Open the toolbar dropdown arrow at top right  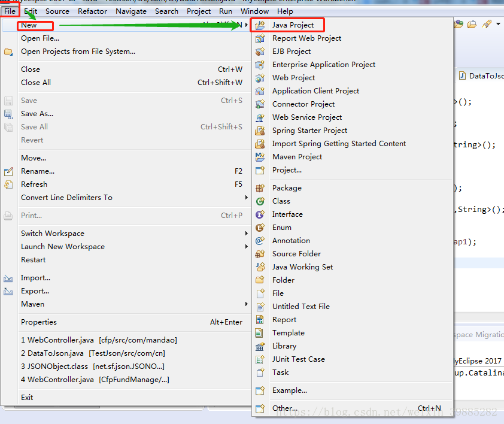click(498, 24)
